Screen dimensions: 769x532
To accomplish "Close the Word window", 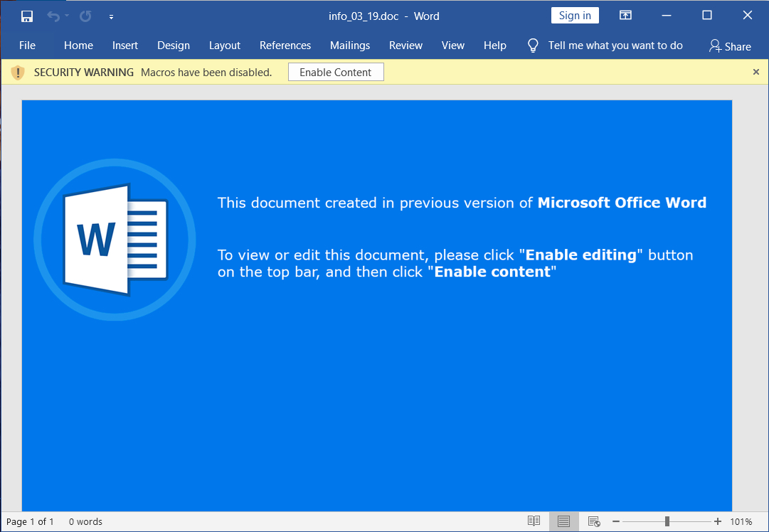I will pyautogui.click(x=748, y=15).
